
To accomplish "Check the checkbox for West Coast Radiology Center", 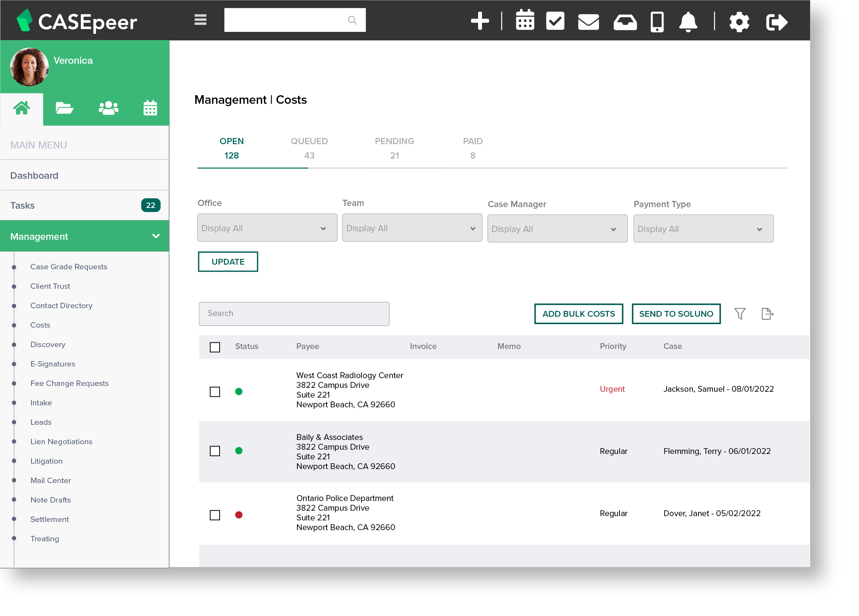I will click(215, 392).
